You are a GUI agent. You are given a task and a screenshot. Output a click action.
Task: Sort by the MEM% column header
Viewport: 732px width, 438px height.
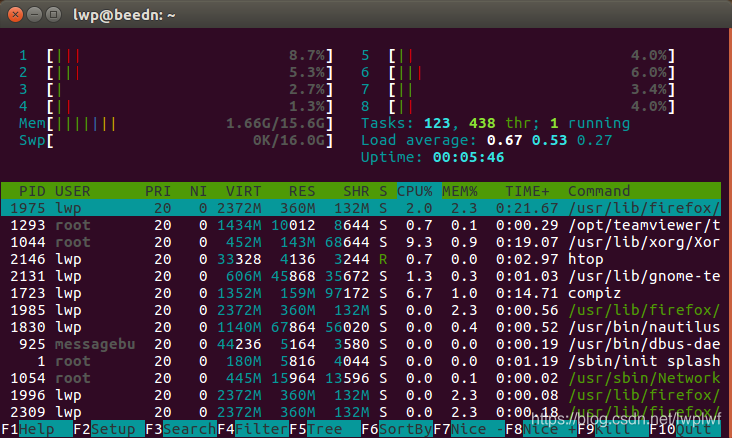tap(459, 191)
